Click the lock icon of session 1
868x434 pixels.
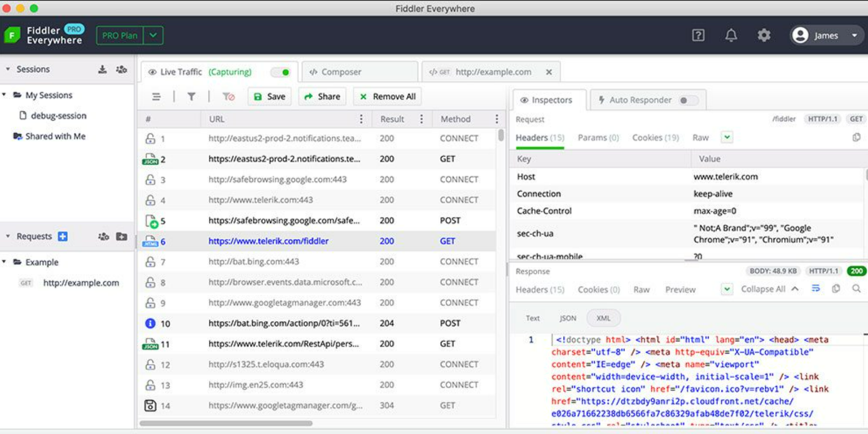point(150,139)
